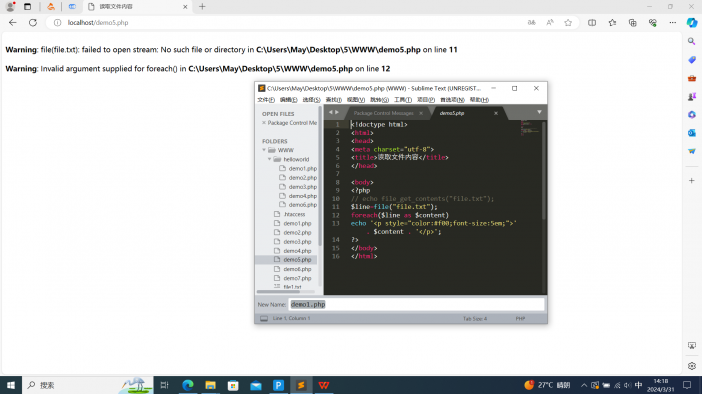Open the 选择(S) menu in Sublime Text

tap(311, 100)
